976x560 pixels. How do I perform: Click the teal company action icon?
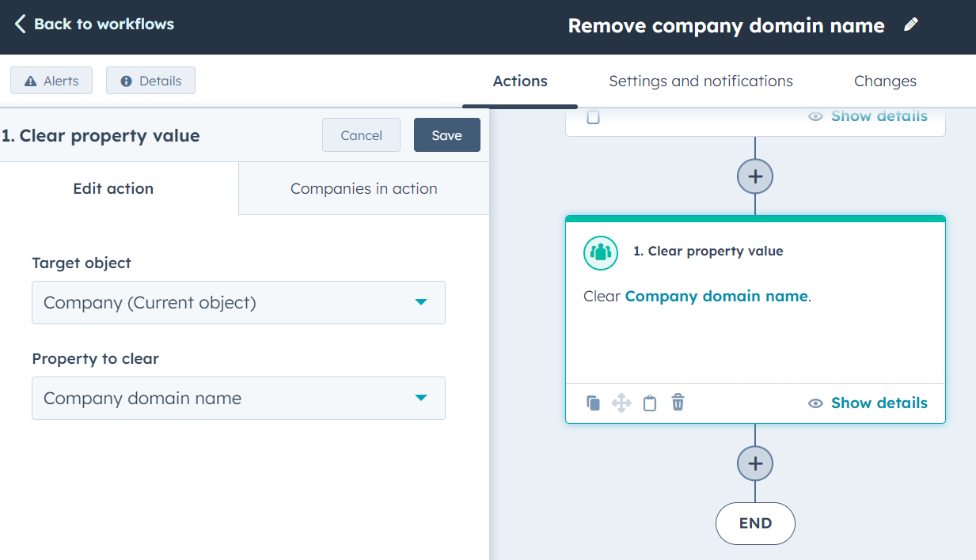[600, 252]
